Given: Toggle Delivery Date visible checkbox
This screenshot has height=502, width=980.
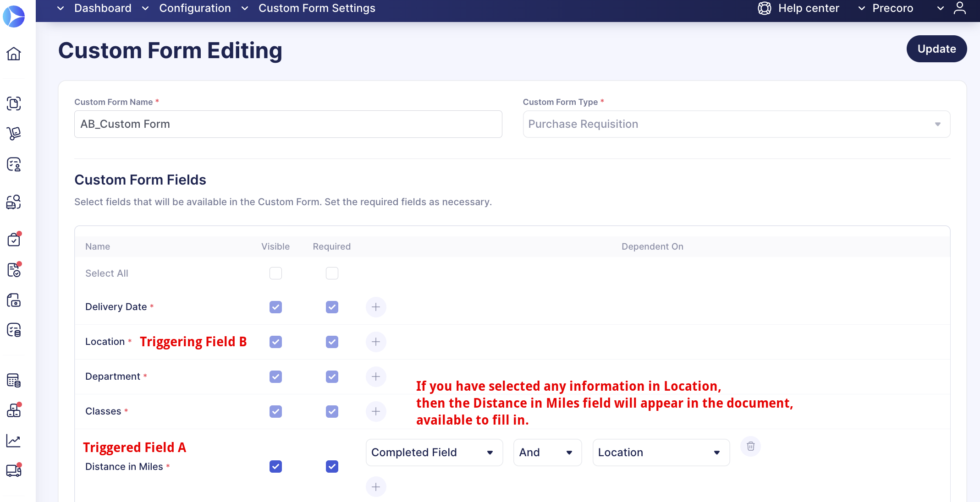Looking at the screenshot, I should tap(275, 307).
